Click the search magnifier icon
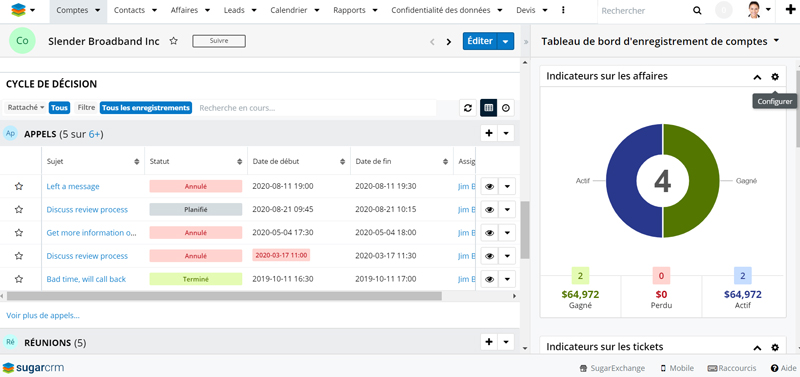 pyautogui.click(x=697, y=11)
